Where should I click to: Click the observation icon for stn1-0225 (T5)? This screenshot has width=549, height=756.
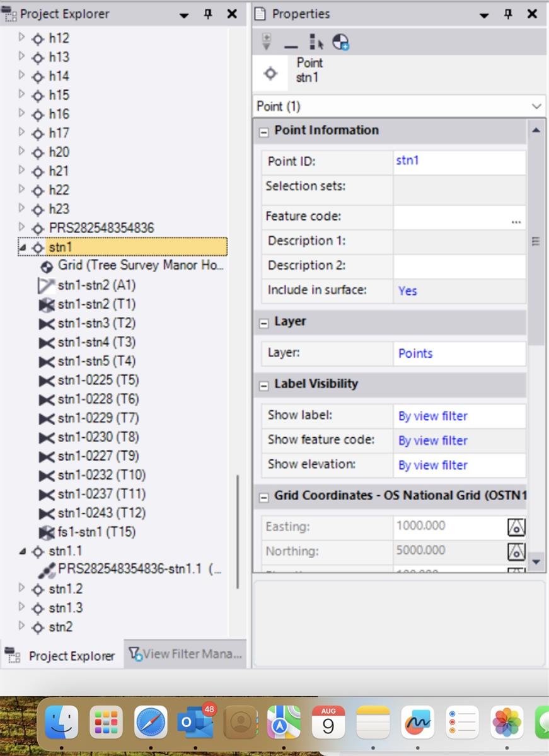coord(47,381)
